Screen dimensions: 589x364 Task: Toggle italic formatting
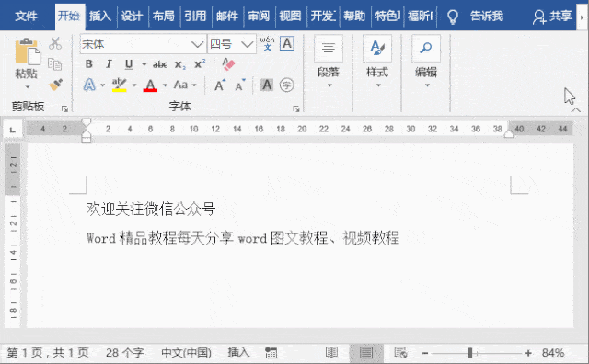pos(109,64)
